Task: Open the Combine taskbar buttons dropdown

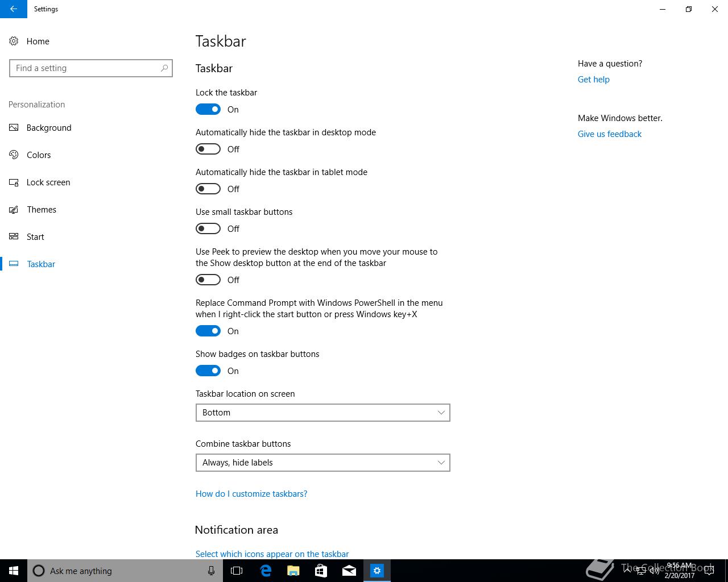Action: (x=323, y=463)
